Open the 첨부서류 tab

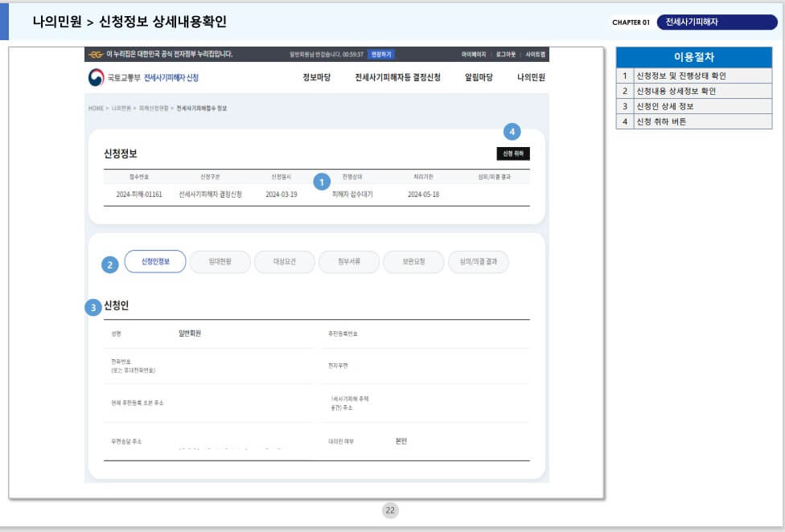tap(348, 262)
